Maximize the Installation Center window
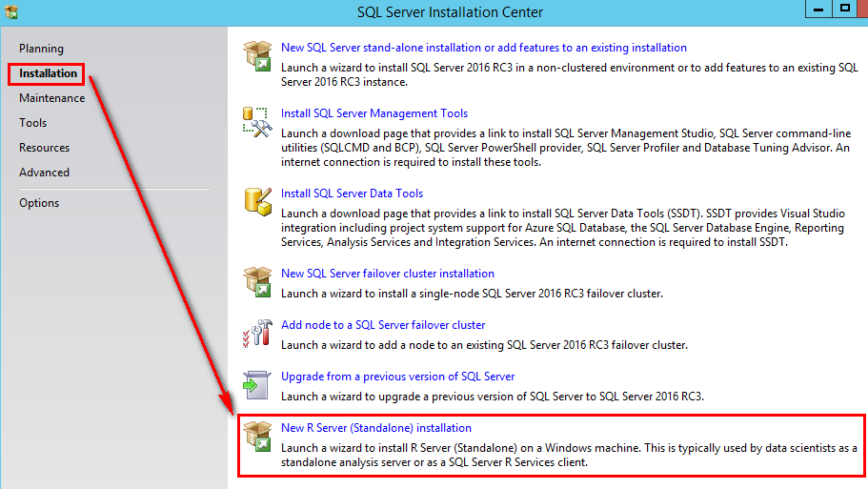 point(844,9)
